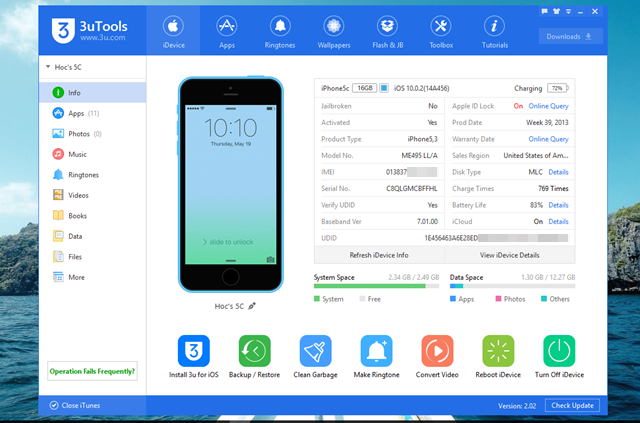Image resolution: width=640 pixels, height=423 pixels.
Task: Open the Downloads button
Action: click(570, 36)
